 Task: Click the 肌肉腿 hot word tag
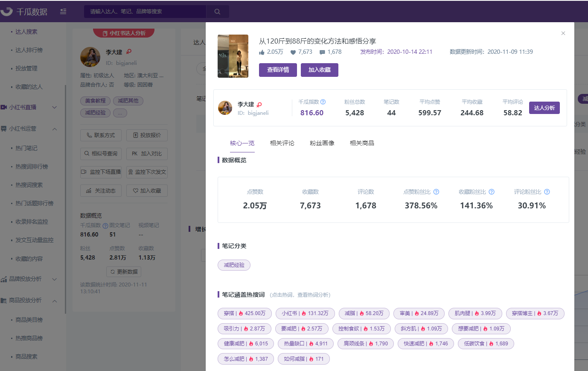coord(475,313)
